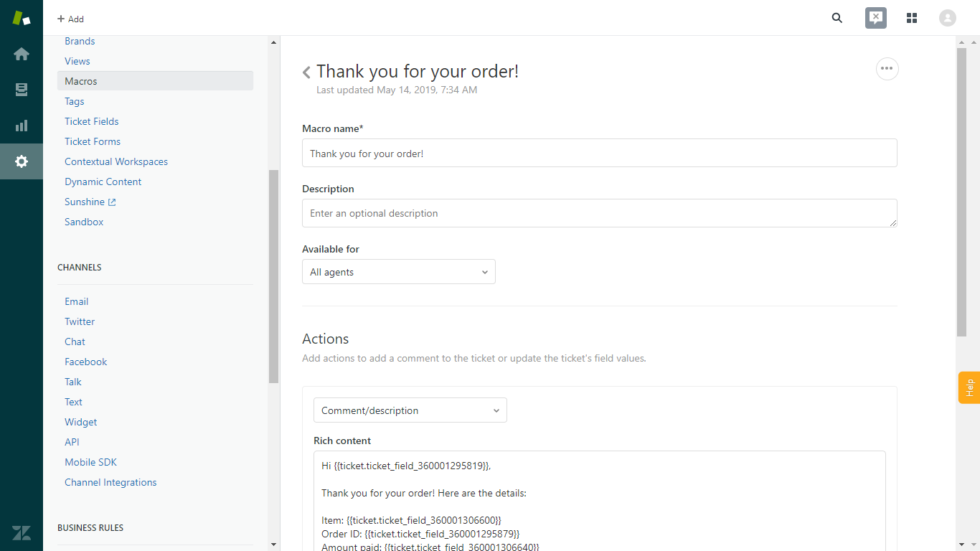Image resolution: width=980 pixels, height=551 pixels.
Task: Open Email channel settings
Action: [77, 301]
